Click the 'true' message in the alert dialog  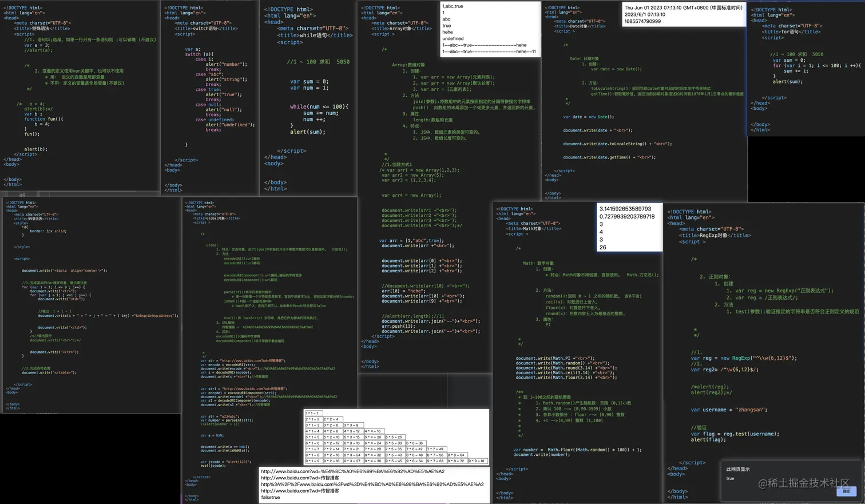point(730,478)
